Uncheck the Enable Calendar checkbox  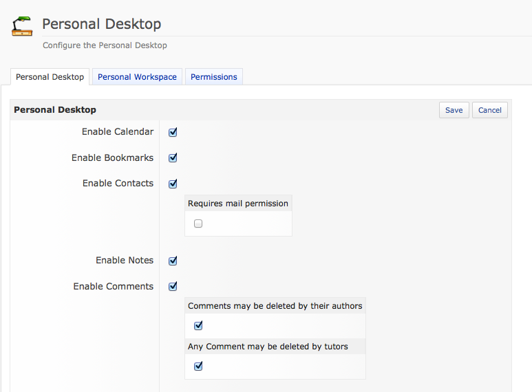173,132
